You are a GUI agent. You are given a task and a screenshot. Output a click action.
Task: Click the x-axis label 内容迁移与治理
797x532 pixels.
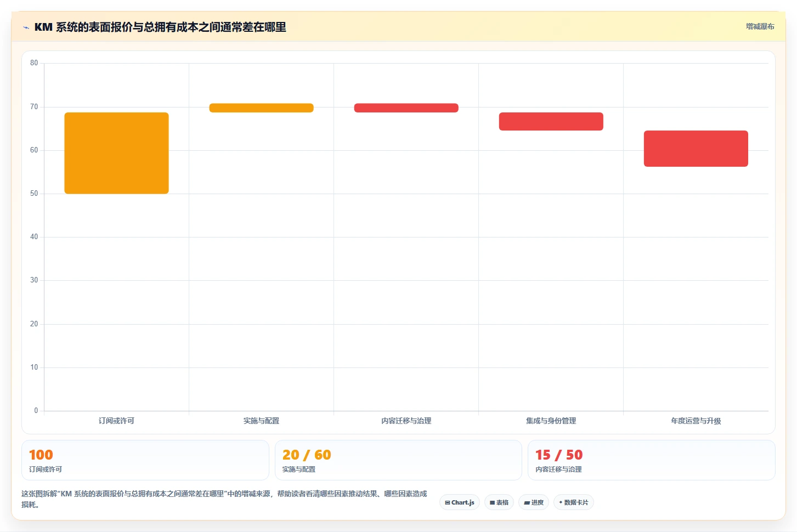click(x=406, y=421)
